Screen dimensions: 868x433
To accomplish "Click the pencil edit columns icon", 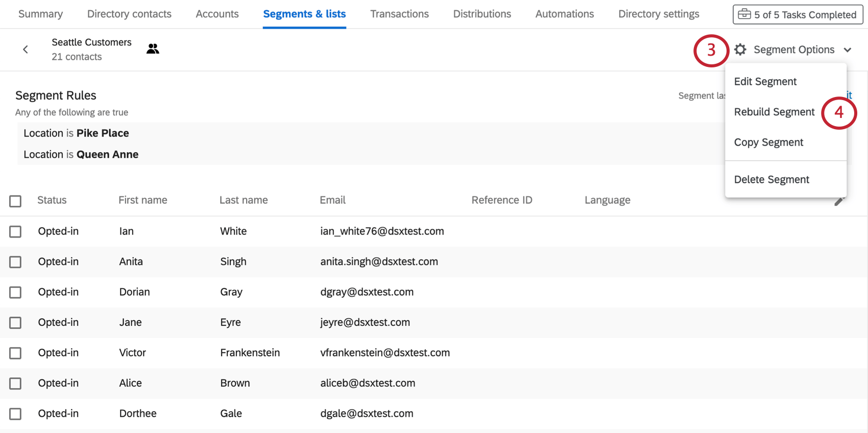I will click(838, 202).
